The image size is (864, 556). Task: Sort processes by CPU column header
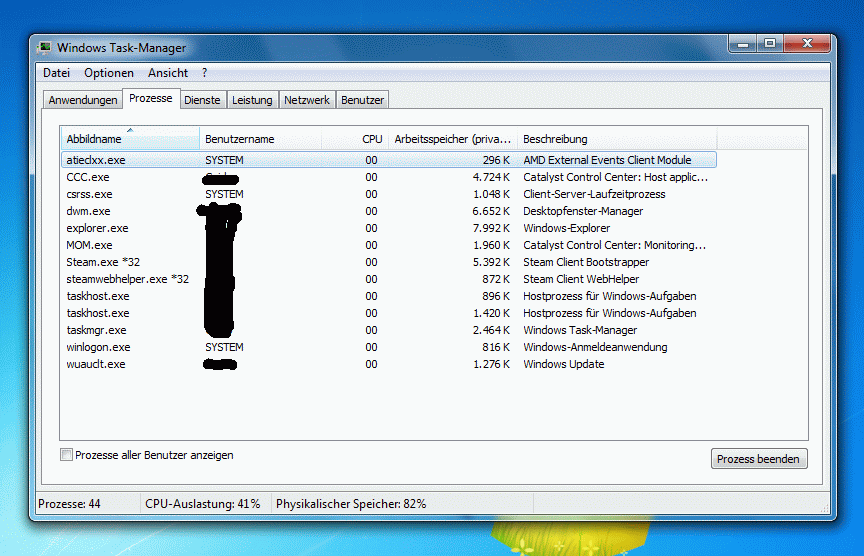tap(355, 139)
